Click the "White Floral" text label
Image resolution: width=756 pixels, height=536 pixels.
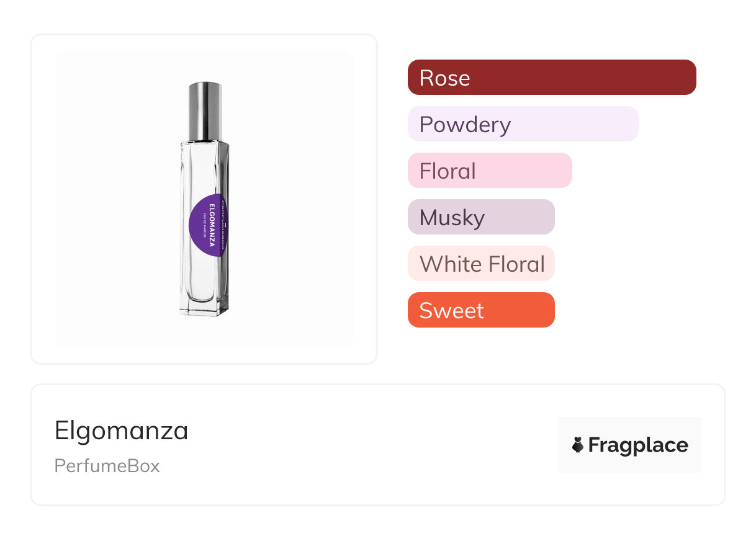tap(482, 264)
